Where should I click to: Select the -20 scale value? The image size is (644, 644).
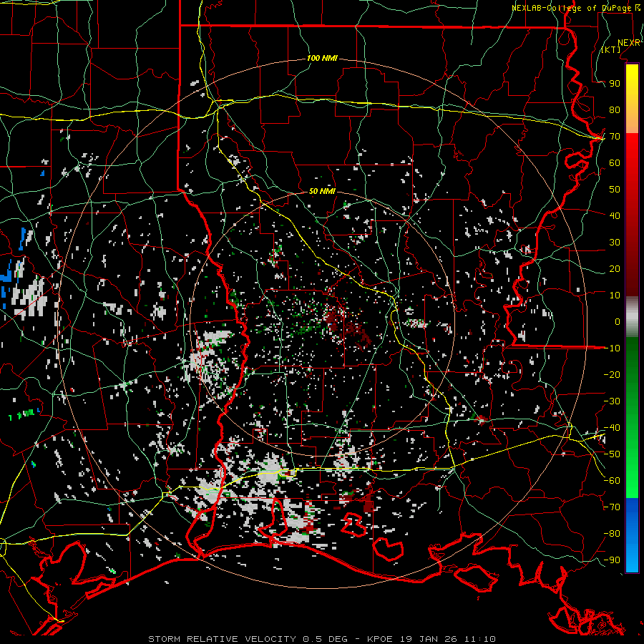612,374
